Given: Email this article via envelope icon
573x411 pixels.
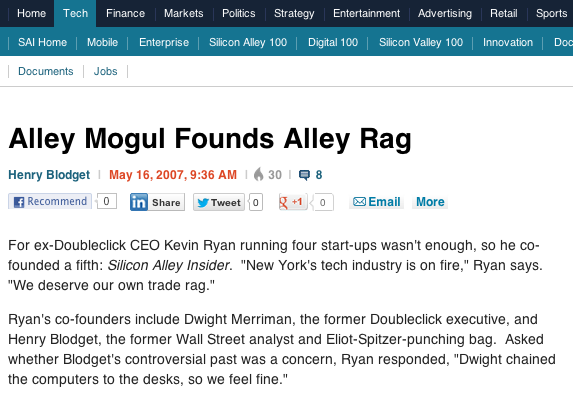Looking at the screenshot, I should coord(360,202).
